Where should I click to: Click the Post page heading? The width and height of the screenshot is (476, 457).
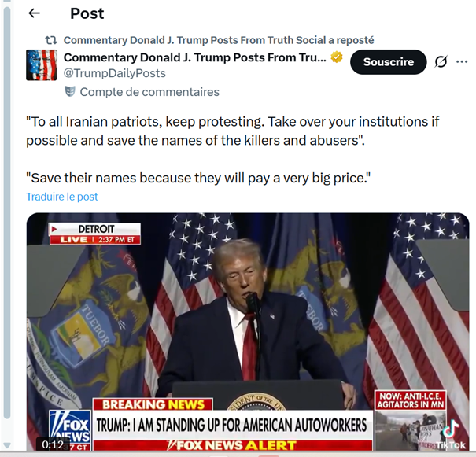click(x=87, y=13)
